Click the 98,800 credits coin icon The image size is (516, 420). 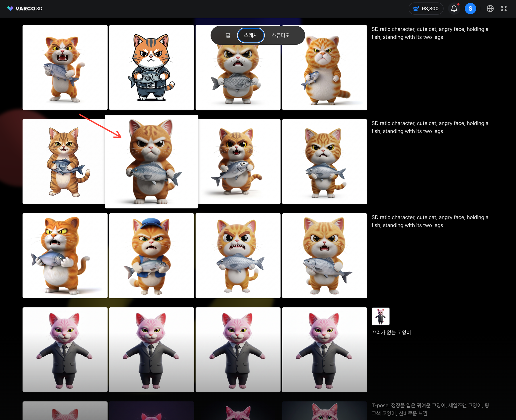click(x=416, y=9)
